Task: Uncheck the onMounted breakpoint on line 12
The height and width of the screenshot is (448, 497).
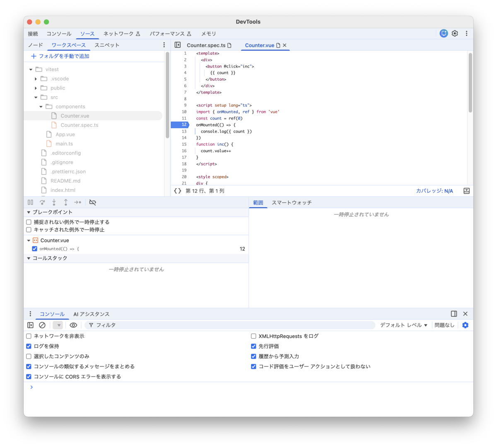Action: pyautogui.click(x=34, y=249)
